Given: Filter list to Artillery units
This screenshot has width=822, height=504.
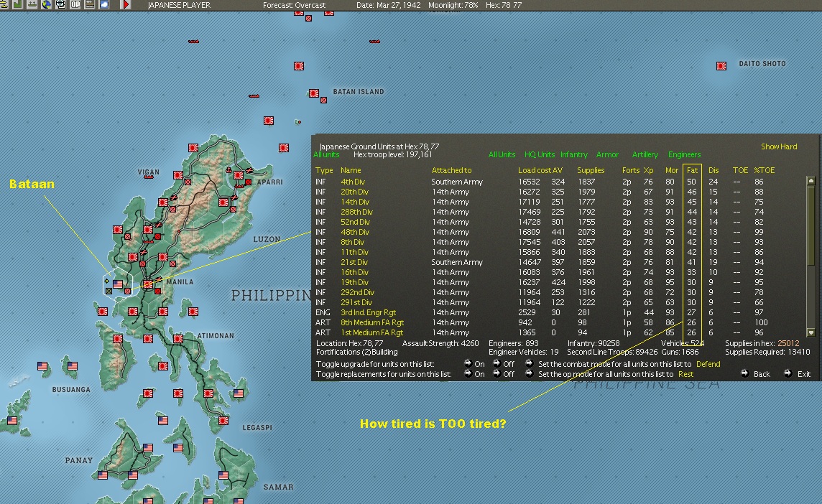Looking at the screenshot, I should (x=645, y=154).
